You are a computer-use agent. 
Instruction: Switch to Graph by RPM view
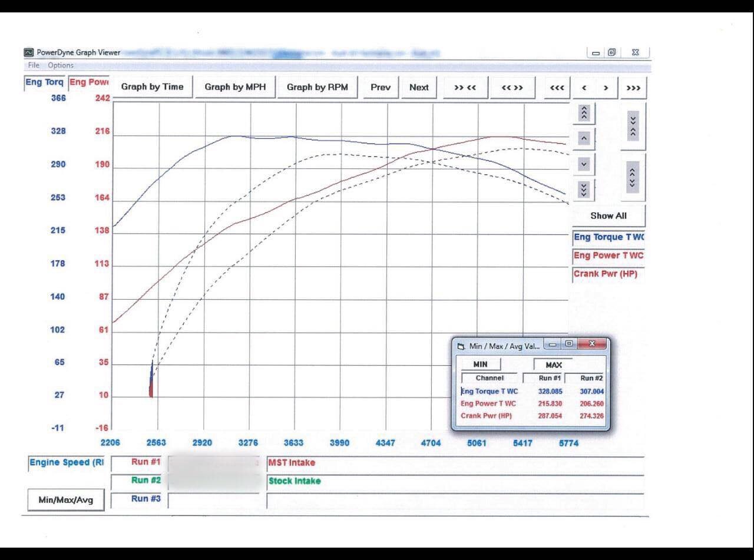pyautogui.click(x=318, y=87)
